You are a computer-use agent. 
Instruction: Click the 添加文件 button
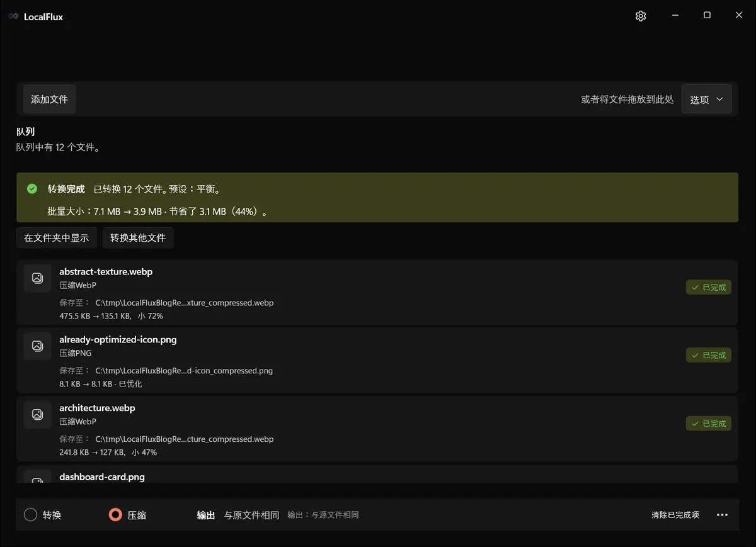point(49,99)
